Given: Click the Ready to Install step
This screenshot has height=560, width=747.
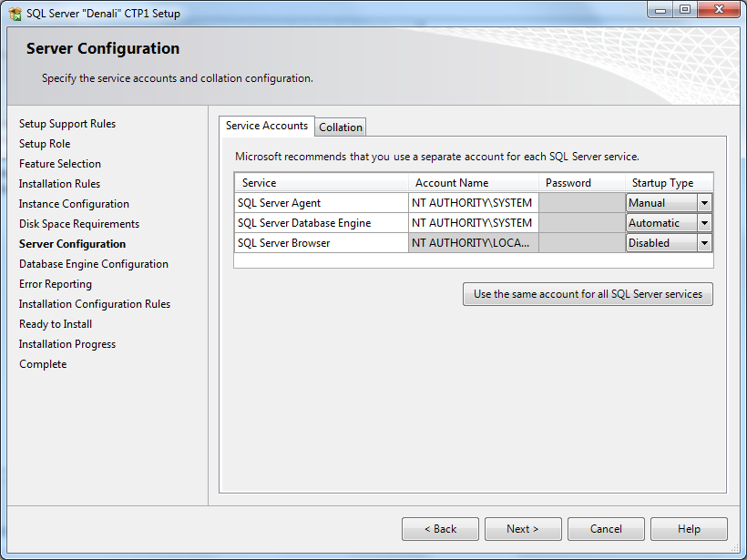Looking at the screenshot, I should (x=56, y=324).
